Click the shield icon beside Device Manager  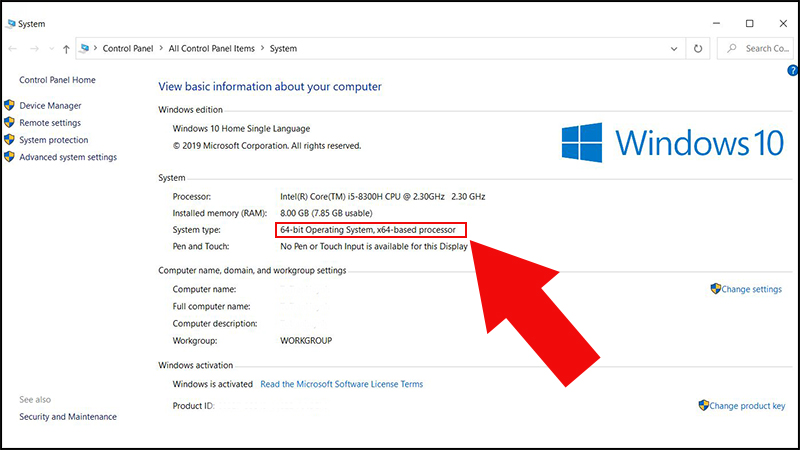(10, 106)
